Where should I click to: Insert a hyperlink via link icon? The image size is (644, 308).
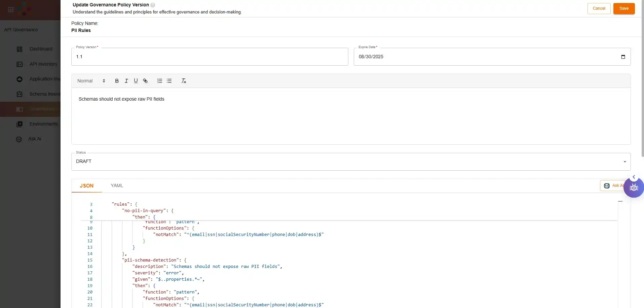[145, 81]
